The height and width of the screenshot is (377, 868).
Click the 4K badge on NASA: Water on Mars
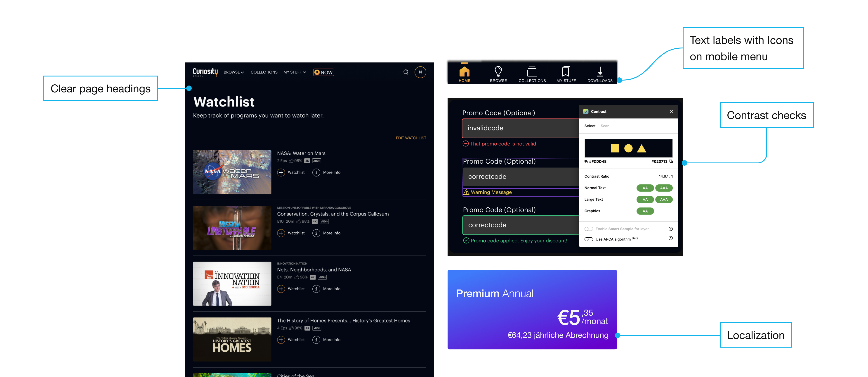point(307,161)
